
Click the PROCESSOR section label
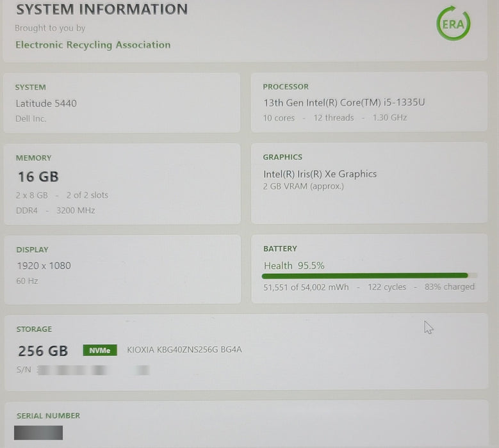286,87
